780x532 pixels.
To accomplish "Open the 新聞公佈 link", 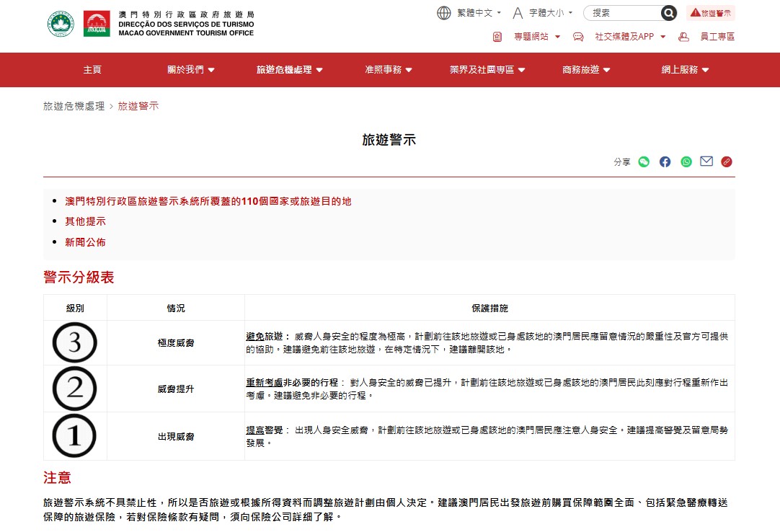I will click(x=85, y=242).
